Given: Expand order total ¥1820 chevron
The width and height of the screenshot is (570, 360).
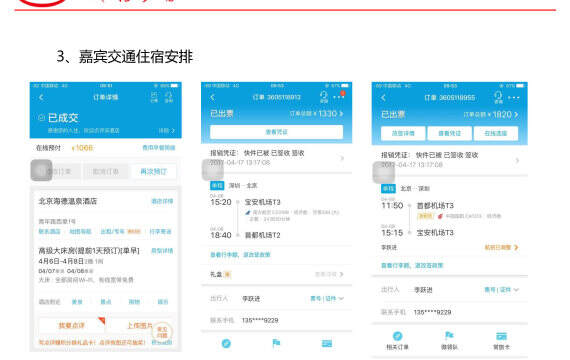Looking at the screenshot, I should click(x=516, y=115).
